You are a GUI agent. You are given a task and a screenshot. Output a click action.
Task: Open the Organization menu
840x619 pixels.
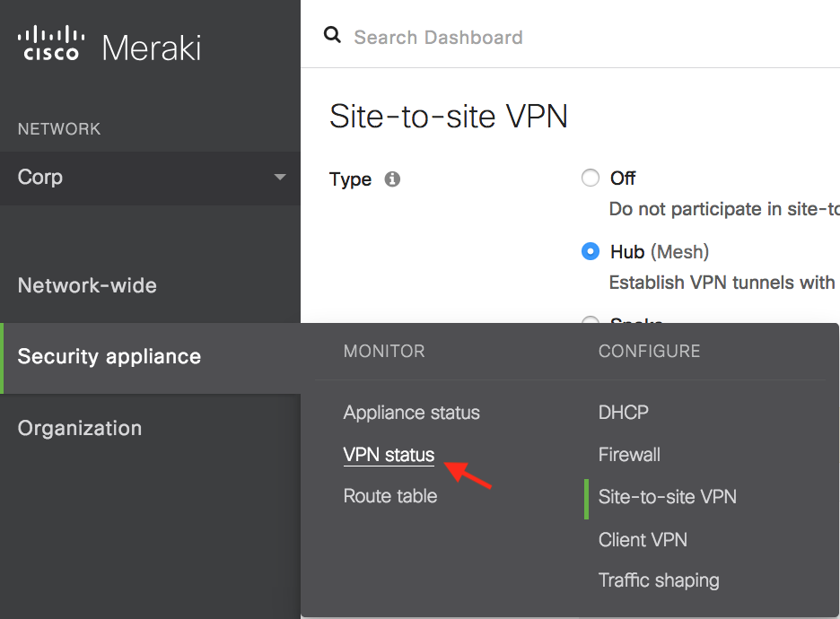tap(80, 428)
